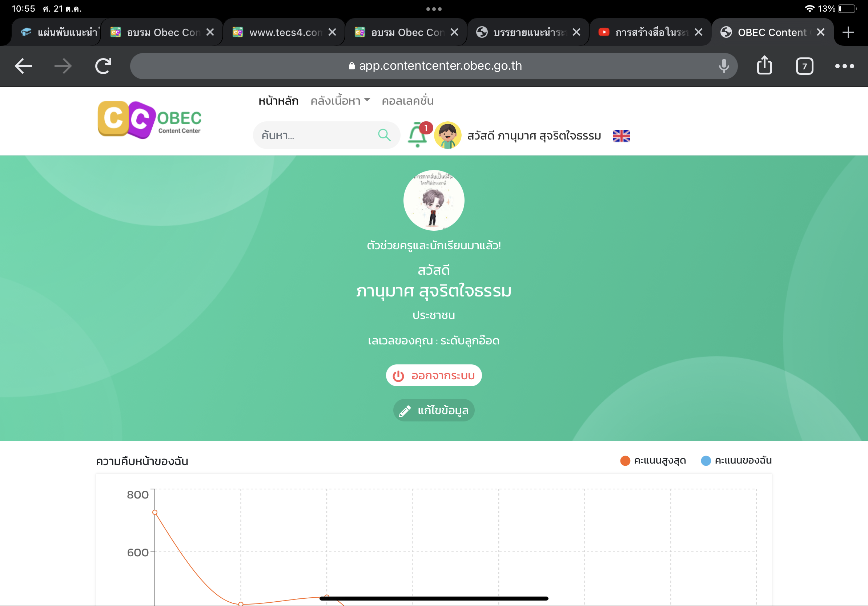This screenshot has height=606, width=868.
Task: Open the multitasking three dots at top
Action: [434, 9]
